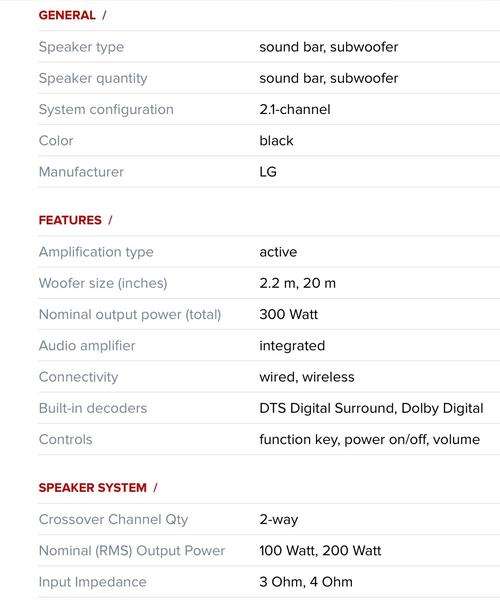Screen dimensions: 500x615
Task: Select the Crossover Channel Qty label
Action: 113,520
